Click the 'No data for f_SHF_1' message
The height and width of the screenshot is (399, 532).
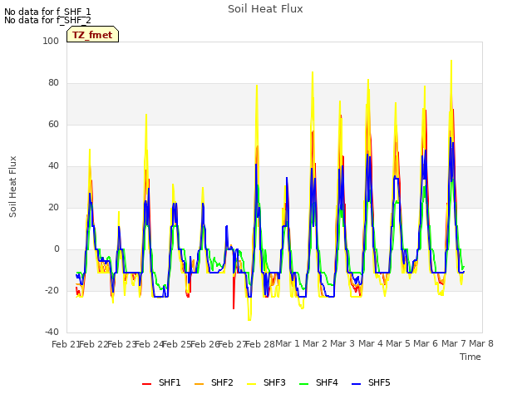[x=47, y=12]
